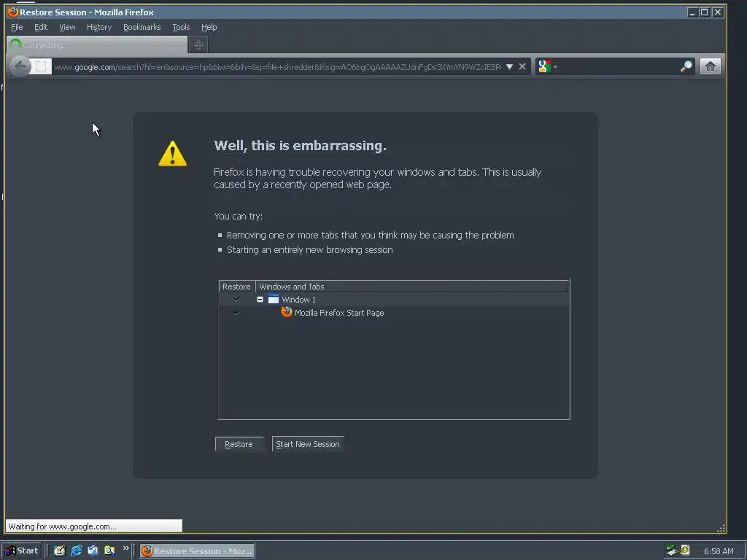
Task: Open the Windows Start menu
Action: pos(22,551)
